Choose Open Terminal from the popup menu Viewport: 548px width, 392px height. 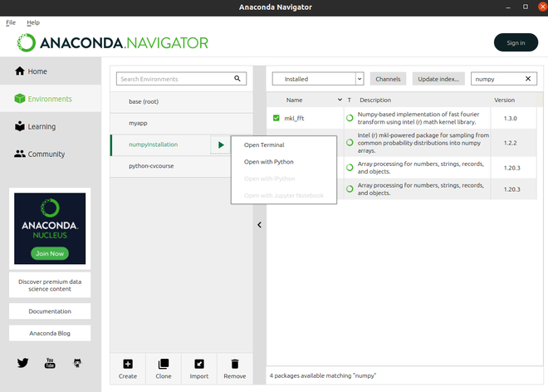[264, 145]
